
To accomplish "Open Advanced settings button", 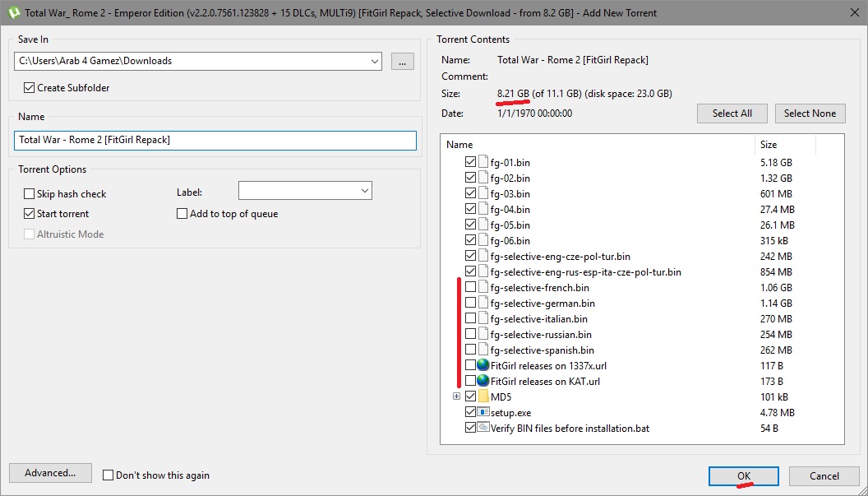I will (x=50, y=473).
